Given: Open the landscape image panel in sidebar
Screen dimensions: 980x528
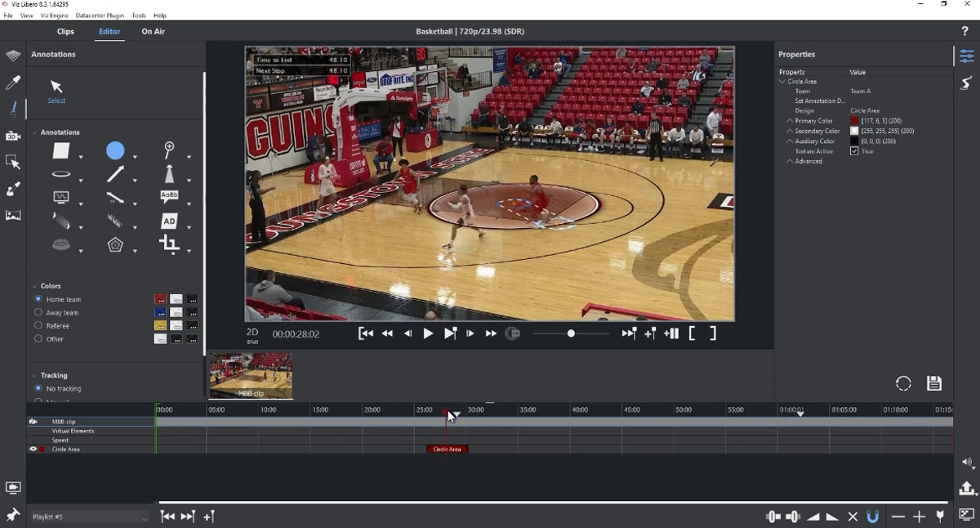Looking at the screenshot, I should point(13,216).
